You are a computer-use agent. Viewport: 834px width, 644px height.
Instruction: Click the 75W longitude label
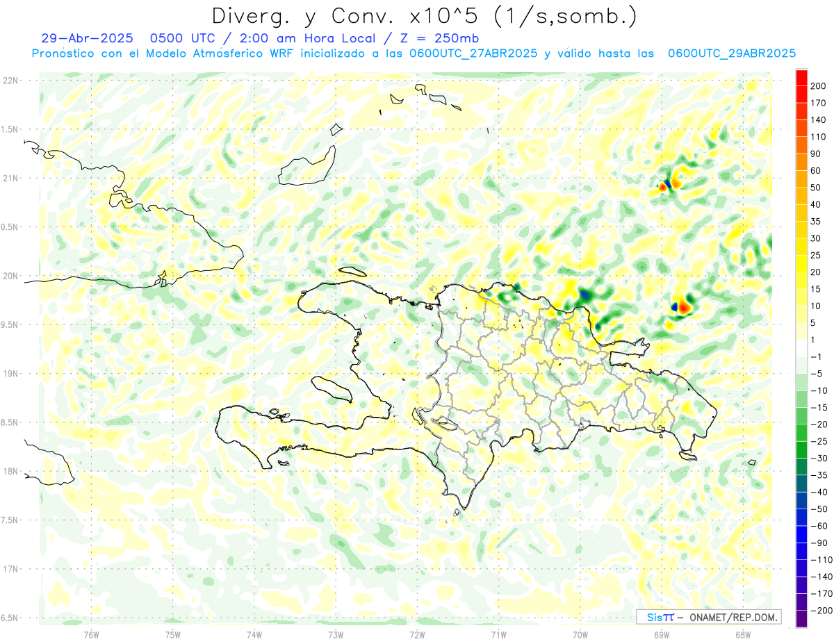[x=173, y=635]
